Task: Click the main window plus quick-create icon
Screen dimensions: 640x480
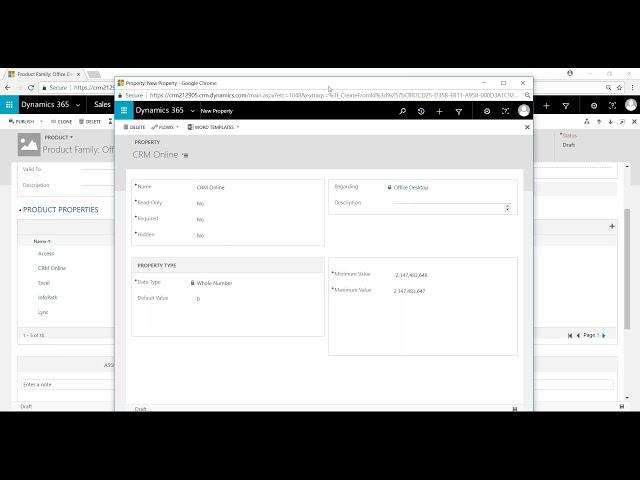Action: point(547,106)
